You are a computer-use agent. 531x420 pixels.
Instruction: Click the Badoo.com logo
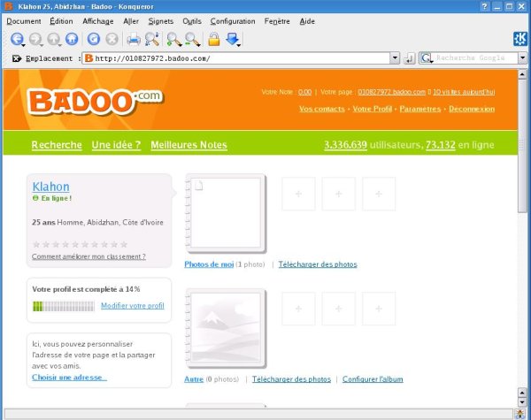coord(96,101)
